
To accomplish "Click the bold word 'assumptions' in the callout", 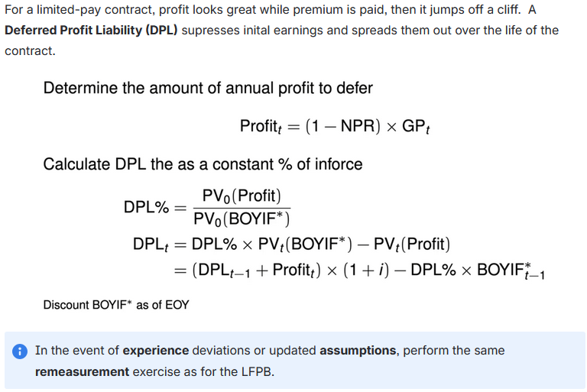I will [358, 351].
